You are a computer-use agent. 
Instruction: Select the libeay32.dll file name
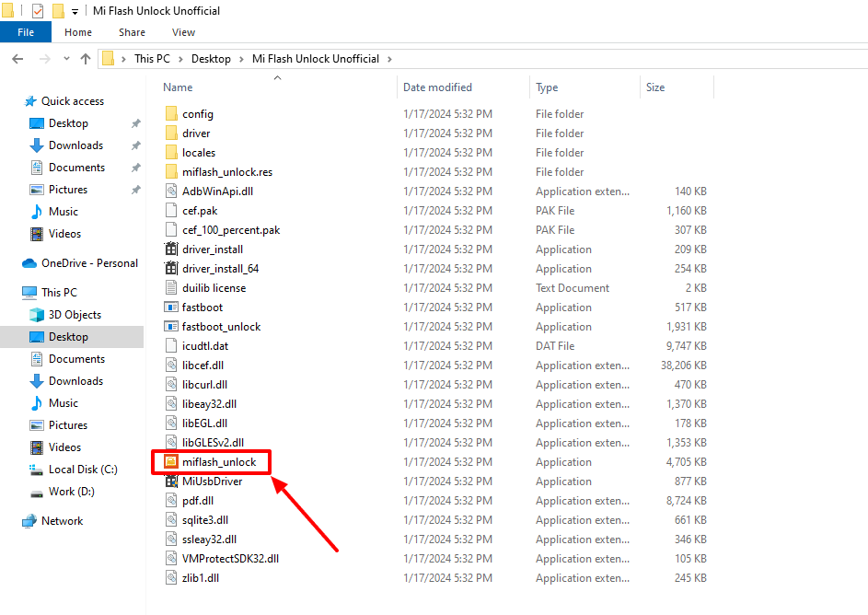[209, 404]
